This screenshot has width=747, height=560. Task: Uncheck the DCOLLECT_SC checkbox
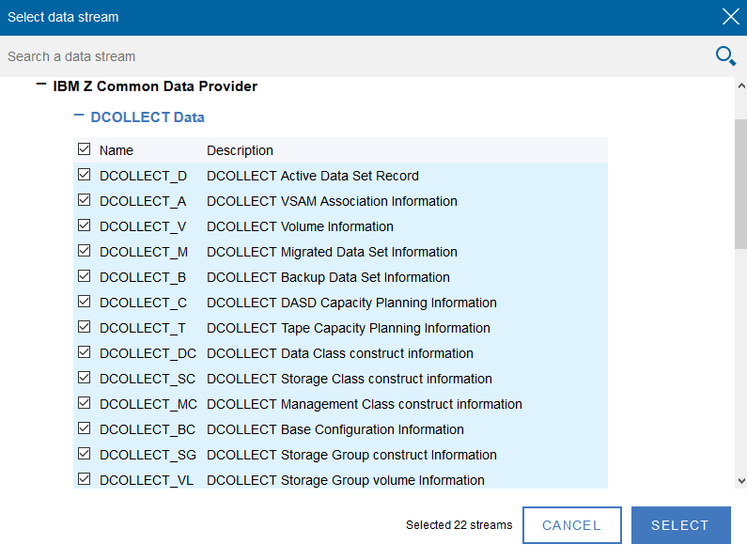tap(84, 378)
